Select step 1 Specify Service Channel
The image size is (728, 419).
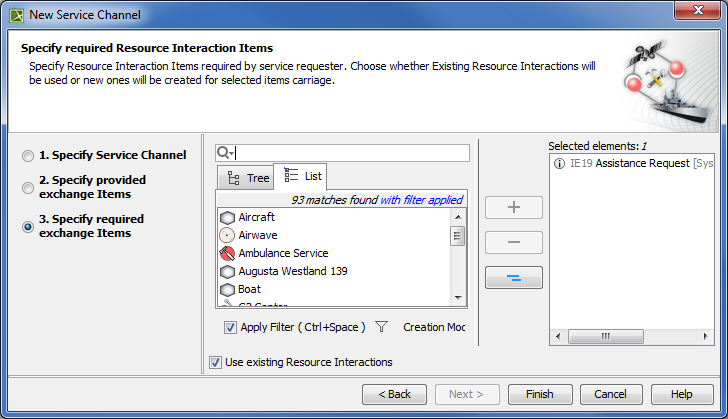tap(28, 156)
